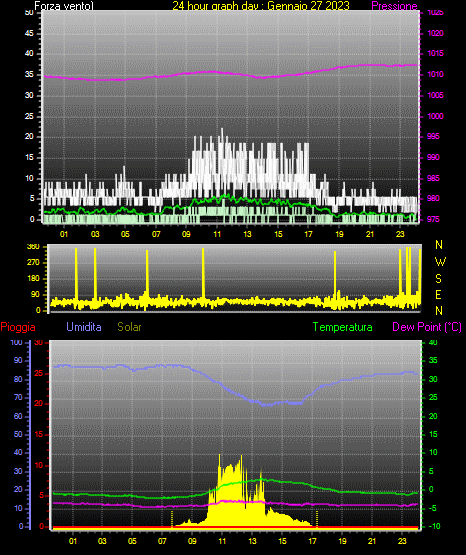This screenshot has width=466, height=555.
Task: Select the magenta "Dew Point (°C)" legend label
Action: point(427,327)
